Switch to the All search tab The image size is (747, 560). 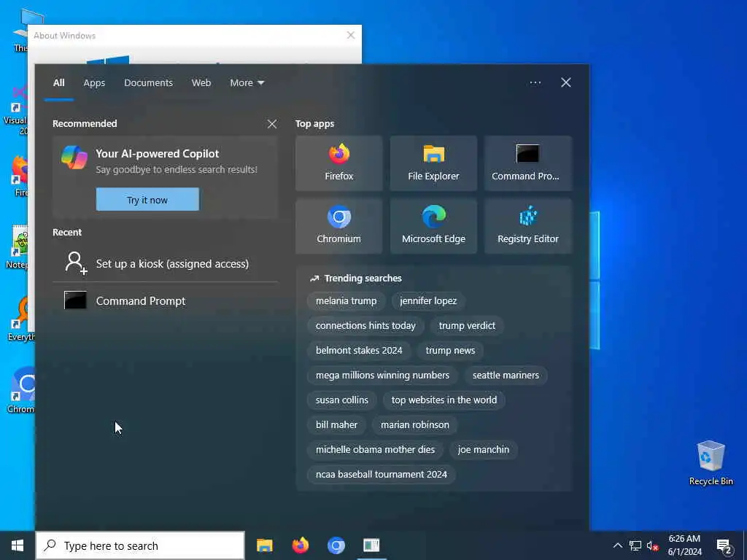point(58,83)
